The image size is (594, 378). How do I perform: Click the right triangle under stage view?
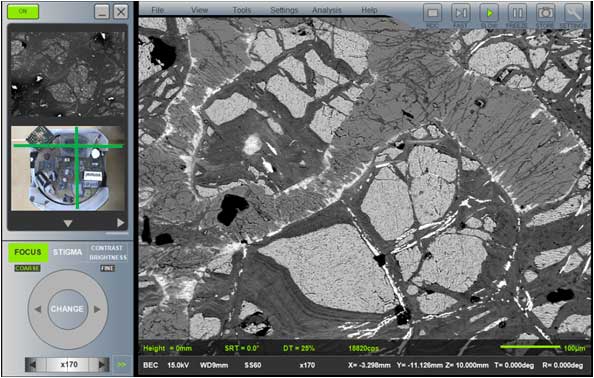pyautogui.click(x=120, y=223)
